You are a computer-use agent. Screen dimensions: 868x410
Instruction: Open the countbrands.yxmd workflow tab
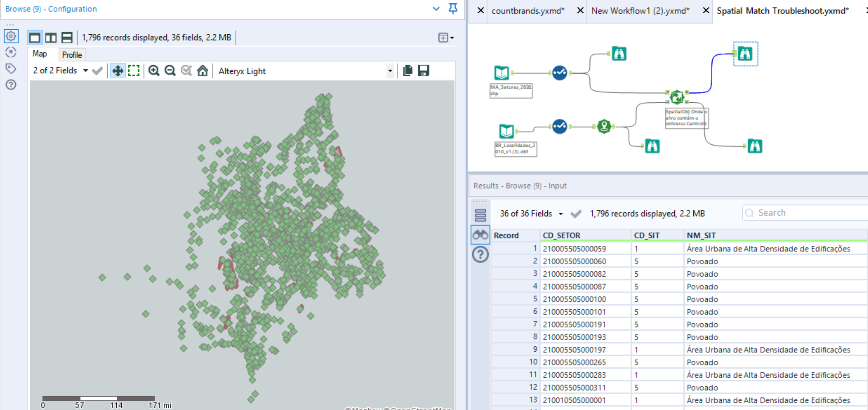point(527,11)
